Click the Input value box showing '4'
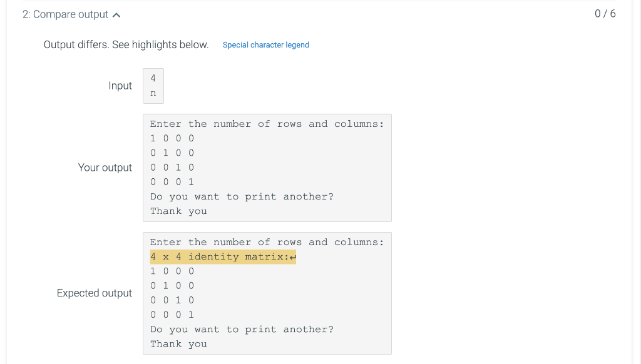 click(x=153, y=78)
